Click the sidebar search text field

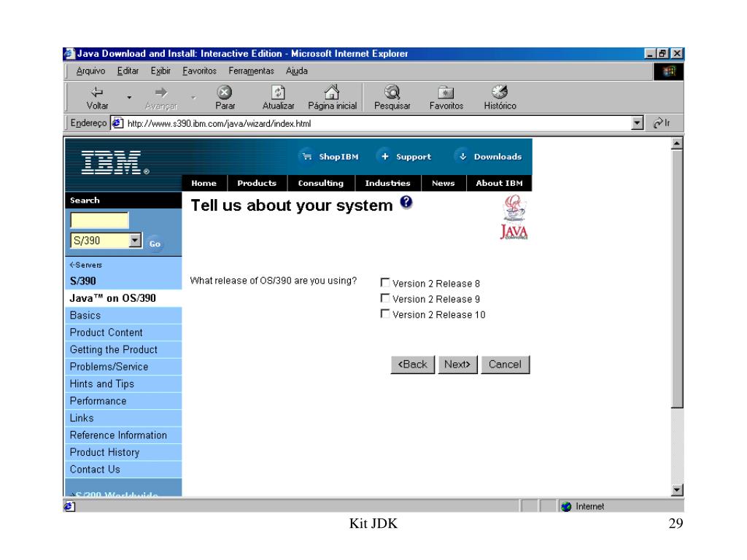pyautogui.click(x=99, y=220)
